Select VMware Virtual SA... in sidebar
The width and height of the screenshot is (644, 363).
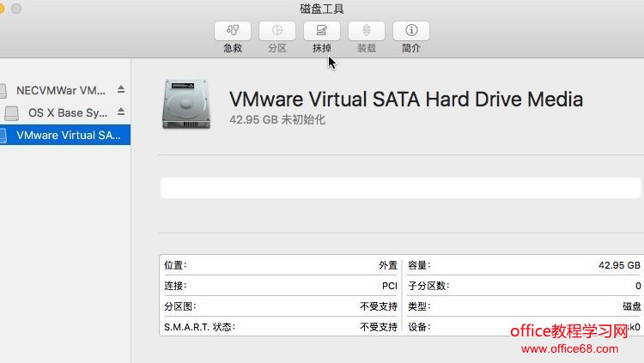(68, 136)
